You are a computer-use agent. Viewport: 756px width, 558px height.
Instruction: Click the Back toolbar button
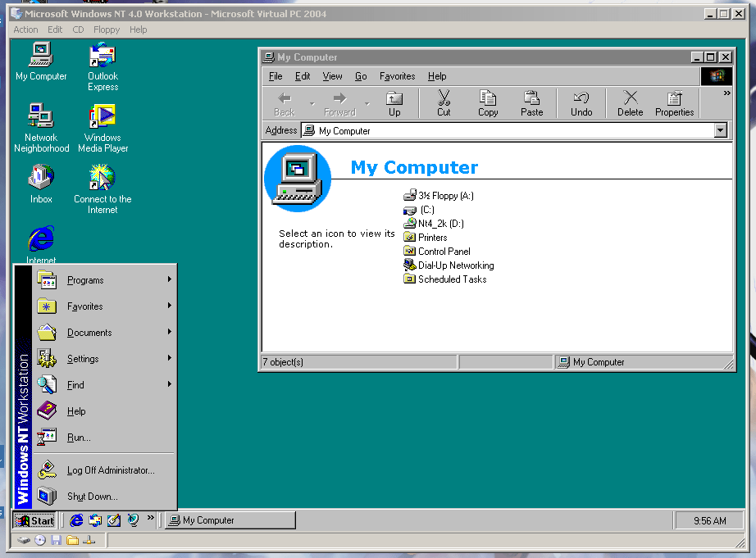[x=285, y=103]
